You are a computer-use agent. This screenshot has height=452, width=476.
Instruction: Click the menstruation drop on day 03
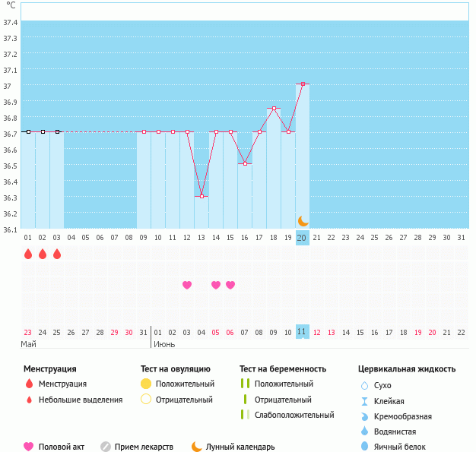(x=57, y=254)
